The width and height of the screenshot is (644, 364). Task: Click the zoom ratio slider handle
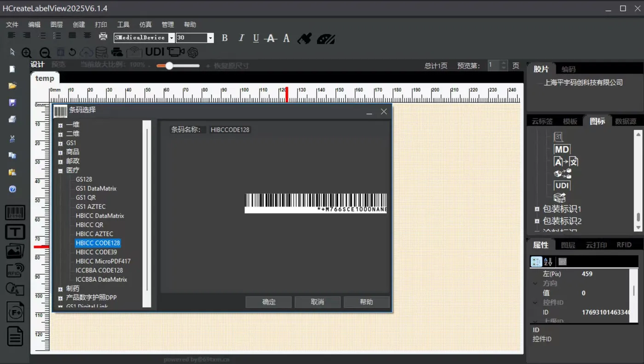pos(169,66)
